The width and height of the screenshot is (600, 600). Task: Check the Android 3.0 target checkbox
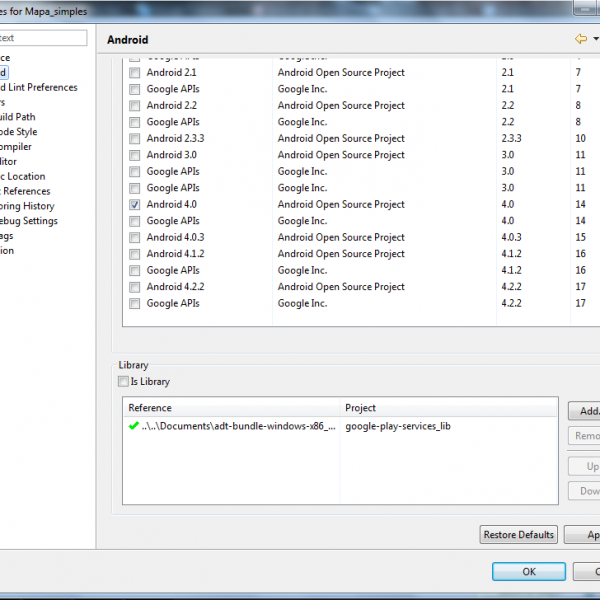pyautogui.click(x=134, y=155)
